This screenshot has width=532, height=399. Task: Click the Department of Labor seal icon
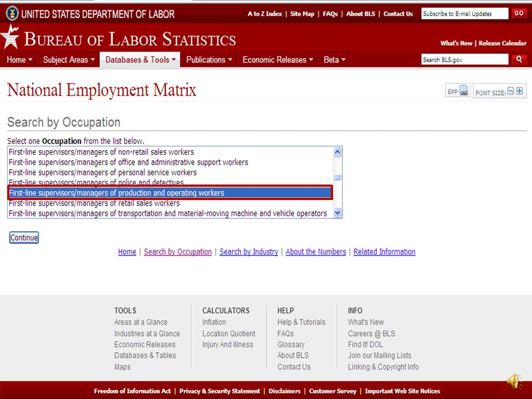click(12, 13)
